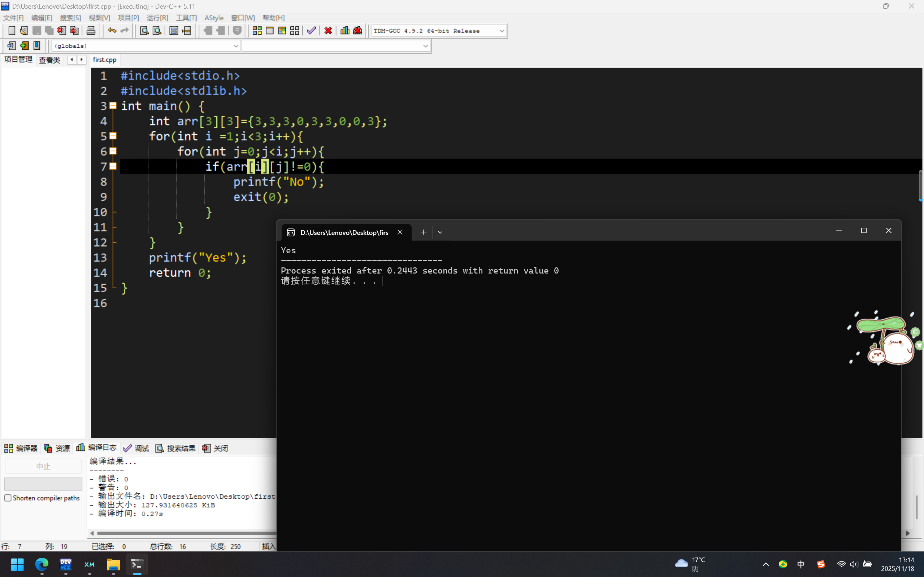Click the New file toolbar icon
The image size is (924, 577).
[x=12, y=31]
